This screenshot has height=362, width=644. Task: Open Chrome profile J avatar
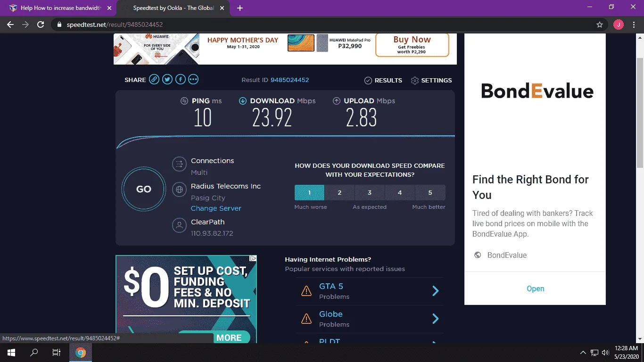pos(618,25)
